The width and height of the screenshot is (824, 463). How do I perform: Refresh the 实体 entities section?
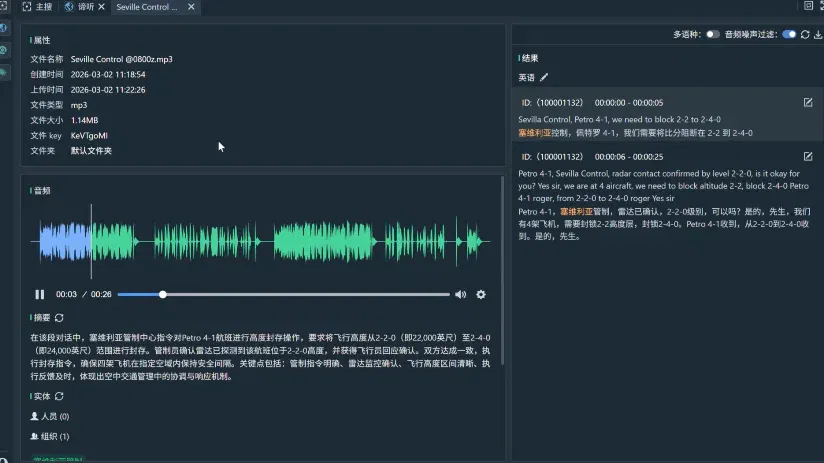pos(59,396)
